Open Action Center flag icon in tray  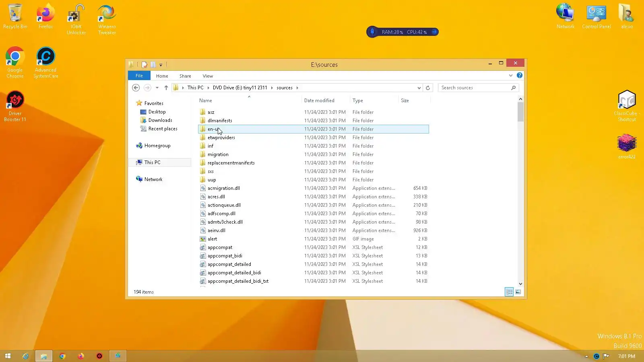606,356
